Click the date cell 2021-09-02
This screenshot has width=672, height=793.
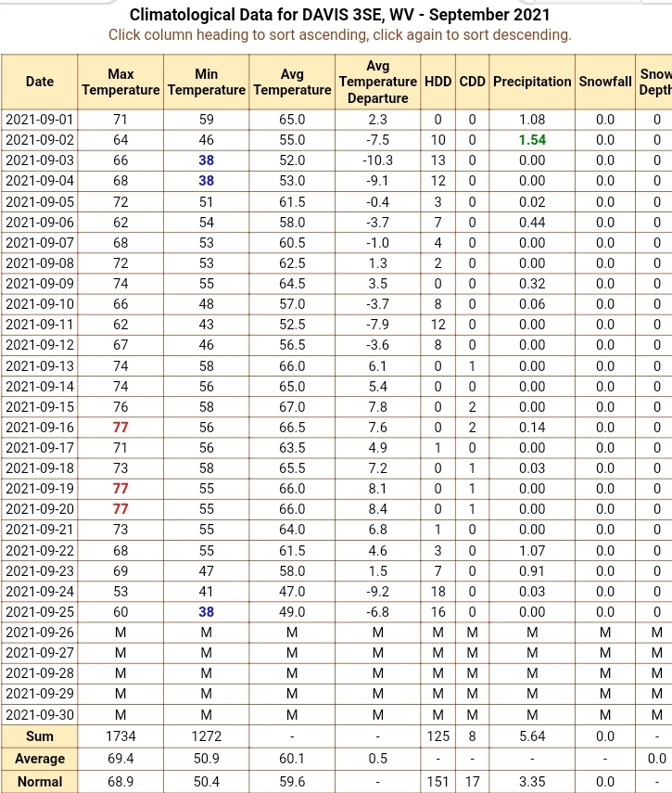40,139
